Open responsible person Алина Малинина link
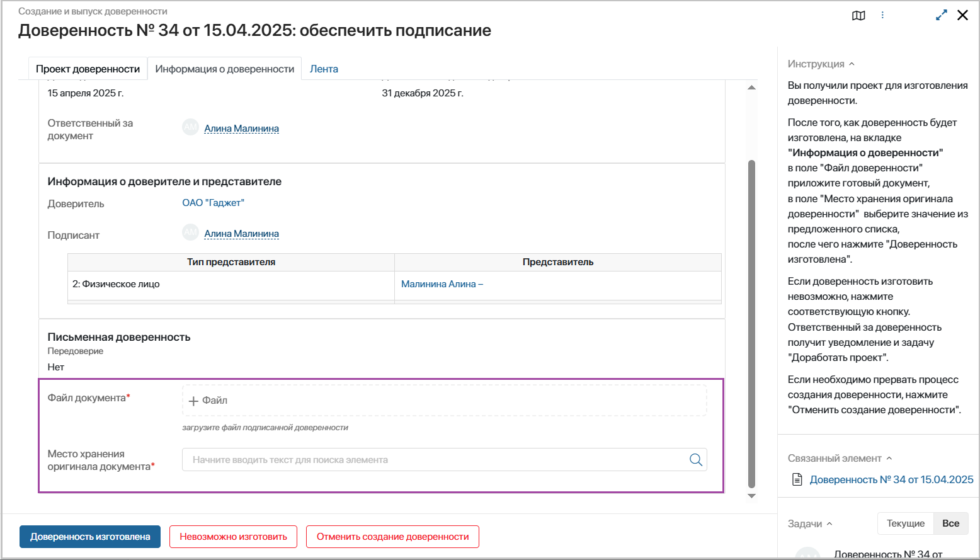 click(x=241, y=129)
